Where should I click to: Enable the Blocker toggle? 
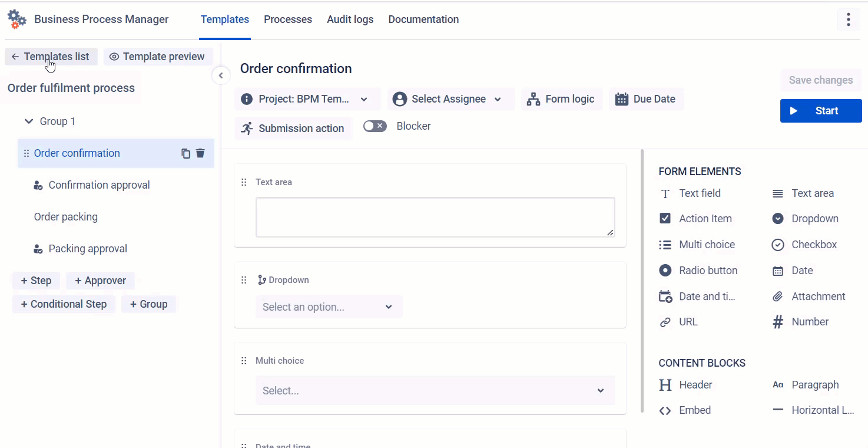[x=375, y=126]
